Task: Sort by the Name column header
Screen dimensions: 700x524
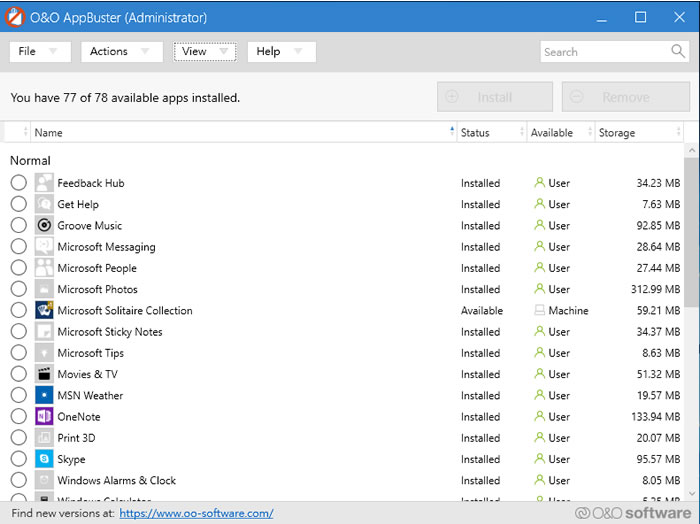Action: click(x=243, y=133)
